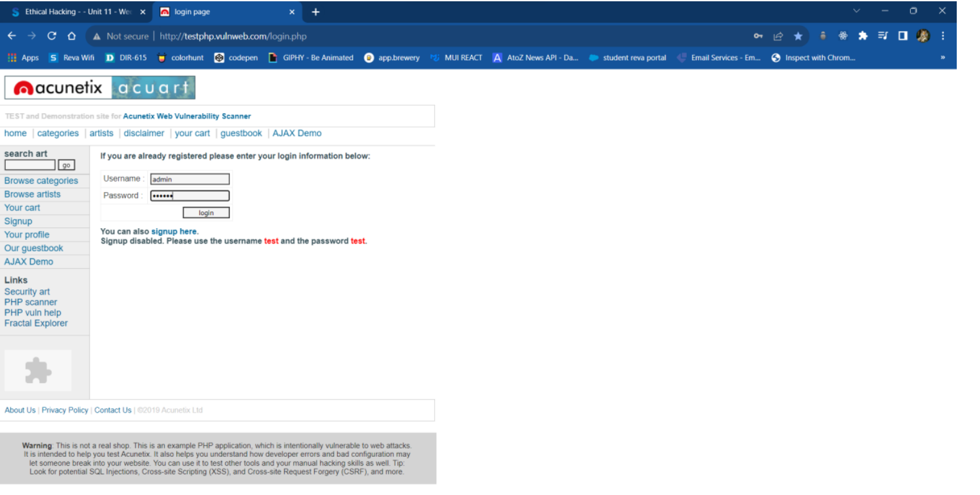
Task: Open your cart in top navigation
Action: [x=193, y=133]
